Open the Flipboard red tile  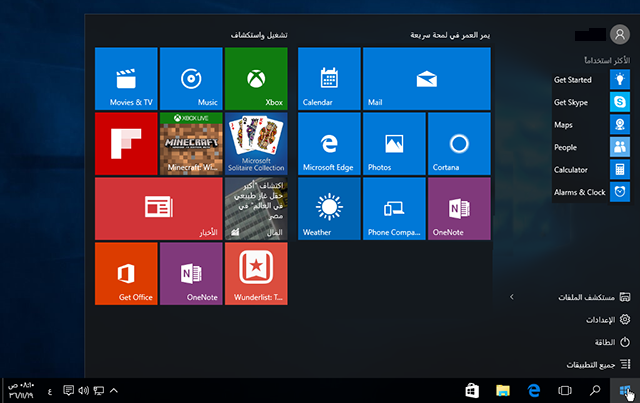(x=126, y=144)
